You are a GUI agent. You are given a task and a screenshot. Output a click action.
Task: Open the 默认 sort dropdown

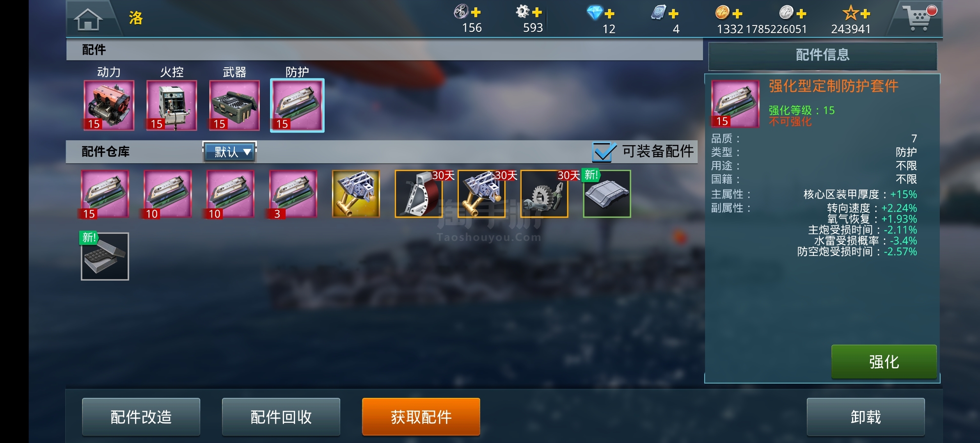pos(230,152)
